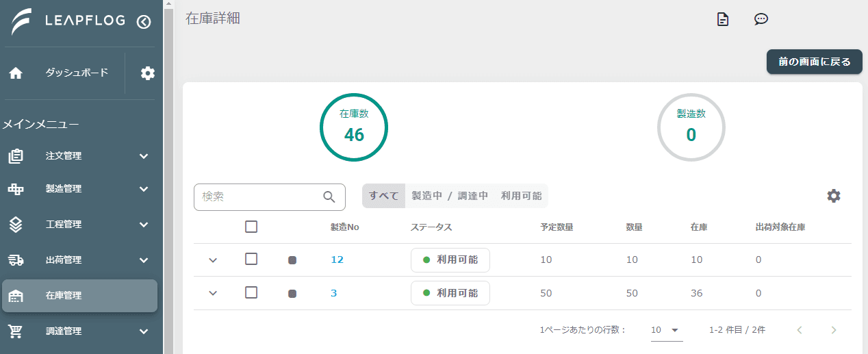Select the 製造中 / 調達中 filter tab
The width and height of the screenshot is (868, 354).
450,196
